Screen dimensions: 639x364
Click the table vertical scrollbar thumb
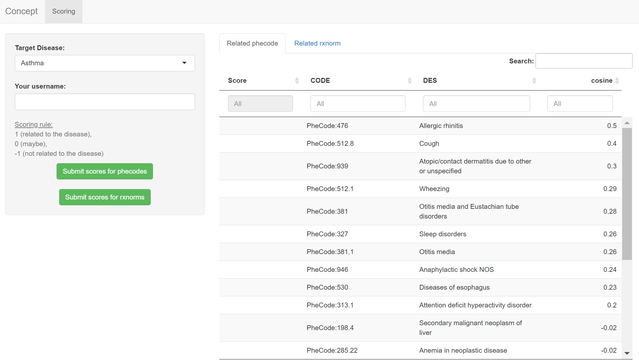pyautogui.click(x=627, y=194)
